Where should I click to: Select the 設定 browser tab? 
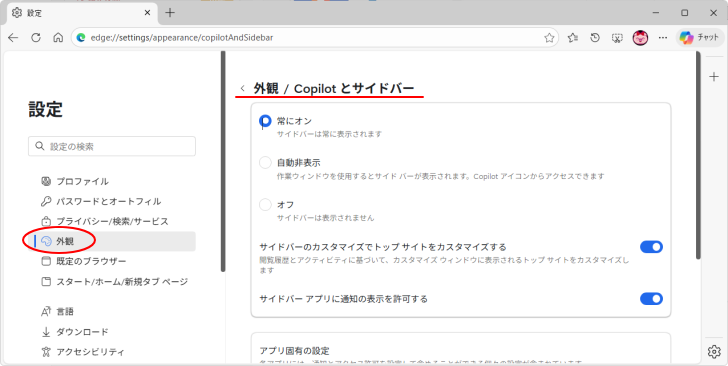point(81,13)
